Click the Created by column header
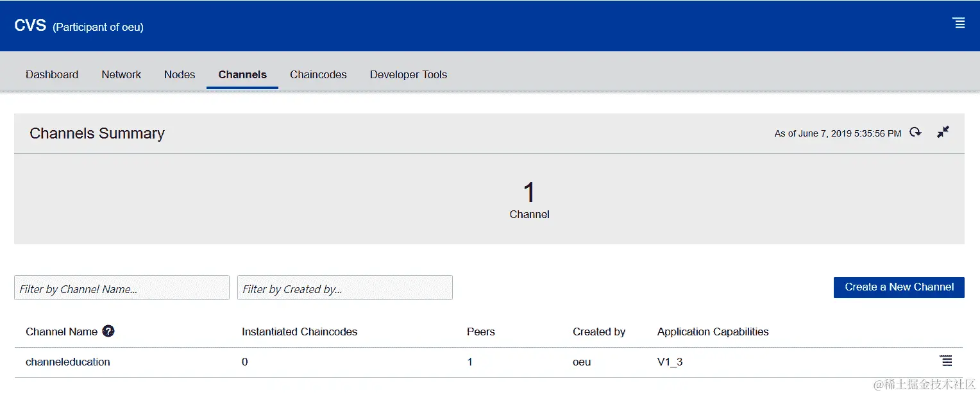Viewport: 980px width, 395px height. pos(599,332)
